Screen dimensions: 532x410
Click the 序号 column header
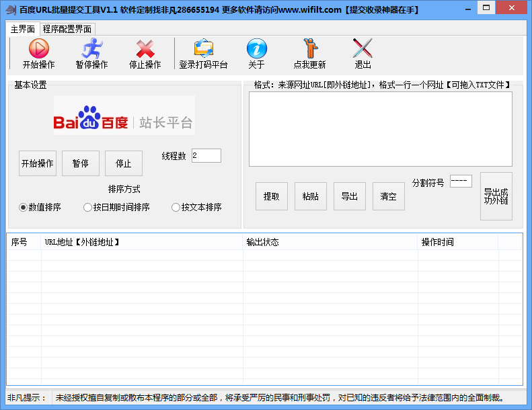pos(24,242)
